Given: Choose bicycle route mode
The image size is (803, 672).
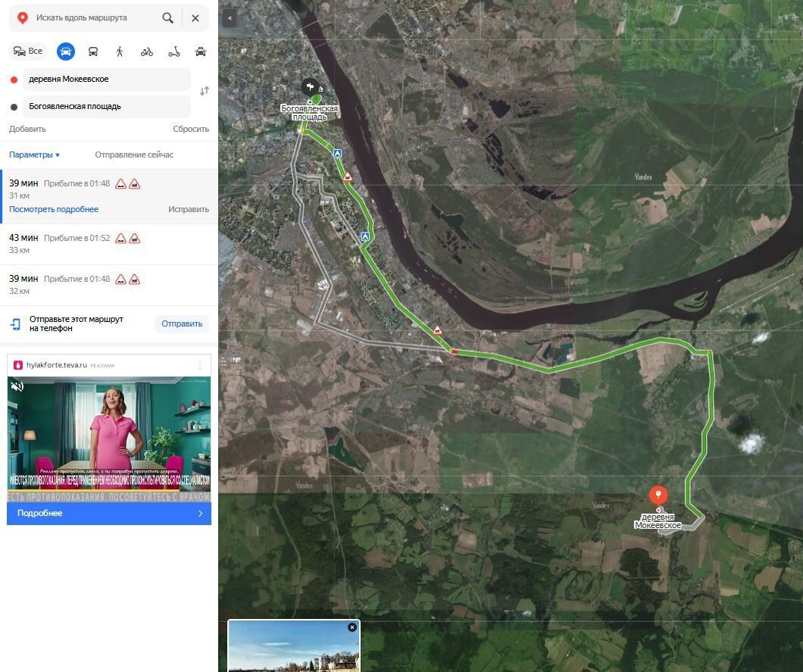Looking at the screenshot, I should click(147, 52).
